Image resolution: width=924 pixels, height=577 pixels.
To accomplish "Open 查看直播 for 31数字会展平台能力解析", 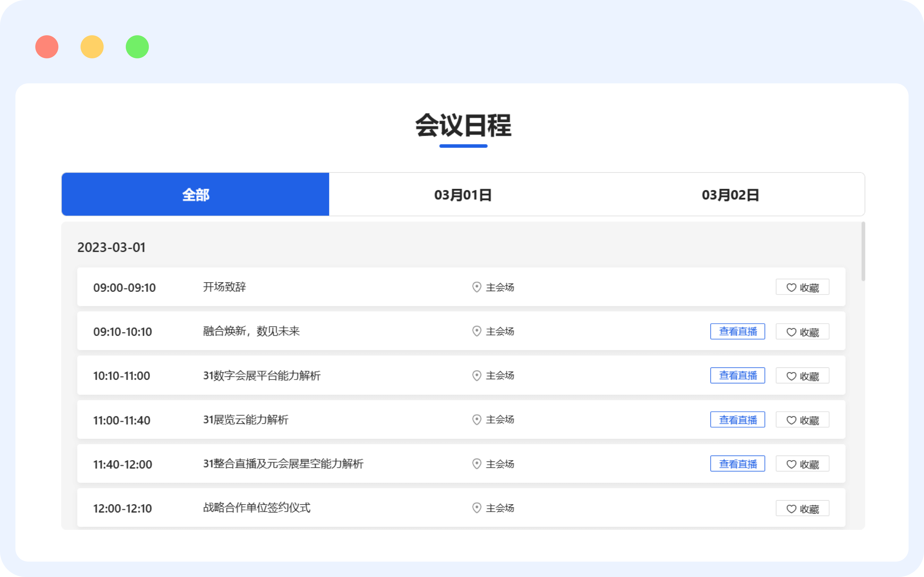I will (737, 375).
